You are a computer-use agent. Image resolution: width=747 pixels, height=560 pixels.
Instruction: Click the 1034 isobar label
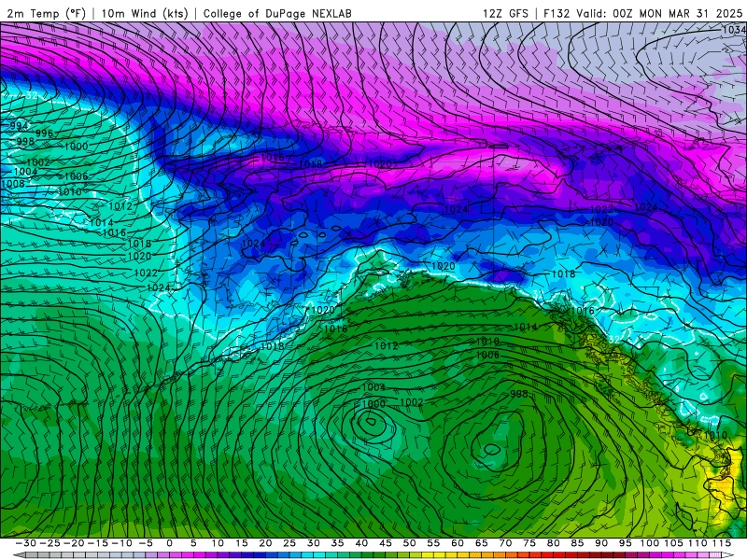(x=734, y=30)
